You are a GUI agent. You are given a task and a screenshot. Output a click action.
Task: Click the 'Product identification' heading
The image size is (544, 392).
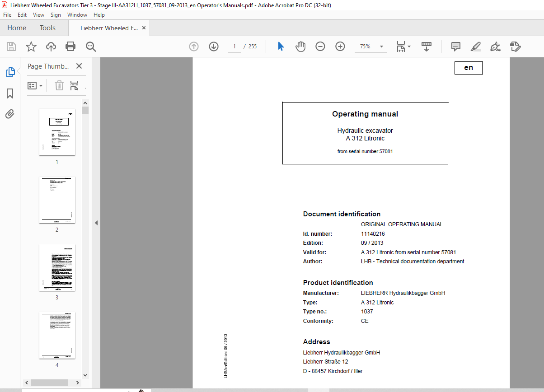[338, 283]
